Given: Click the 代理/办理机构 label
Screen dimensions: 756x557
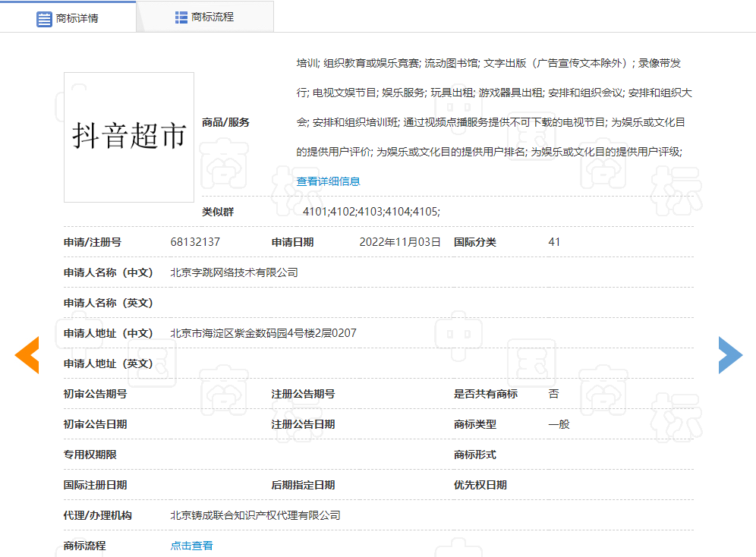Looking at the screenshot, I should click(x=98, y=515).
